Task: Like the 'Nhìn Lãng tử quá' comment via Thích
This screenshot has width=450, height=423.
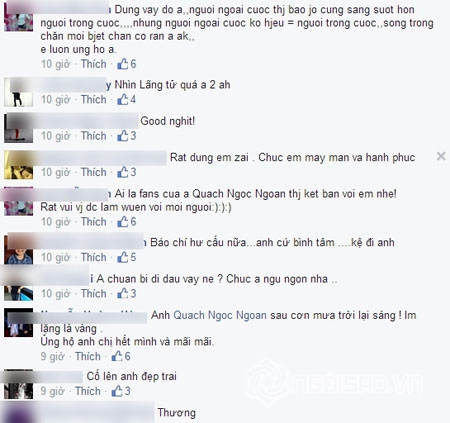Action: (x=94, y=99)
